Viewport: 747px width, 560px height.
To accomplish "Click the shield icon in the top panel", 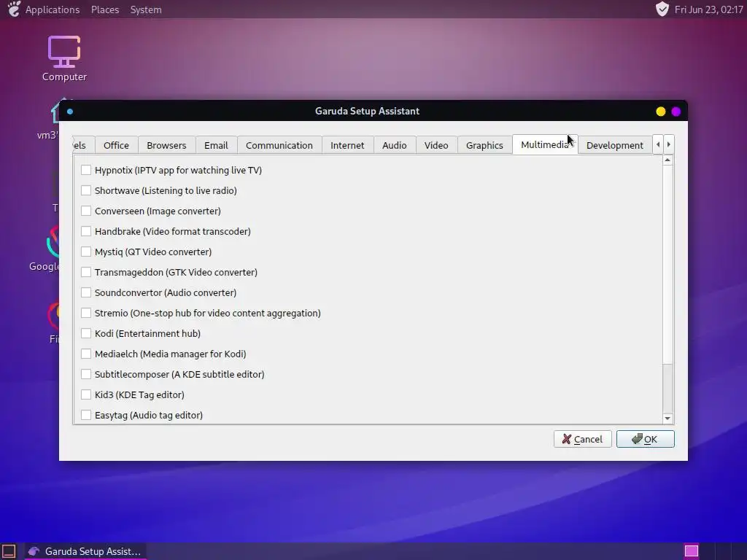I will (662, 9).
